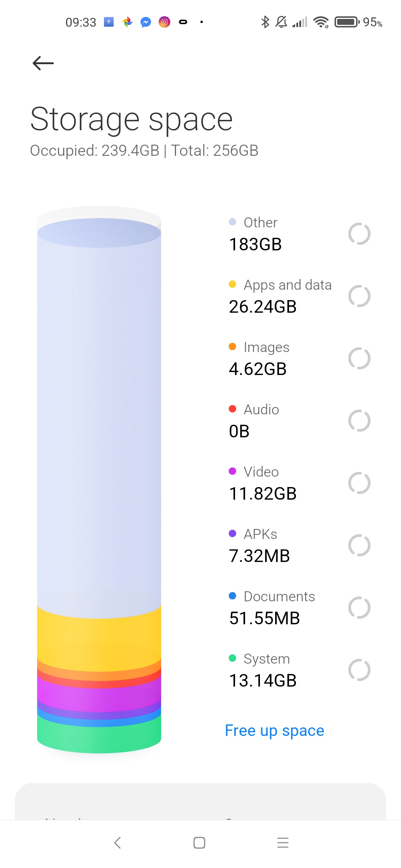Tap the spinner next to Images
Viewport: 401px width, 868px height.
(359, 358)
